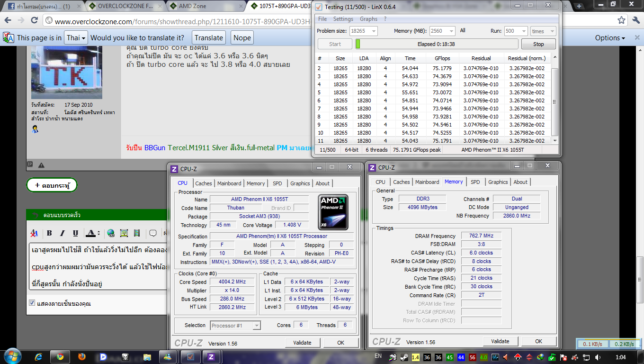Click the Insert Image icon

click(x=124, y=233)
